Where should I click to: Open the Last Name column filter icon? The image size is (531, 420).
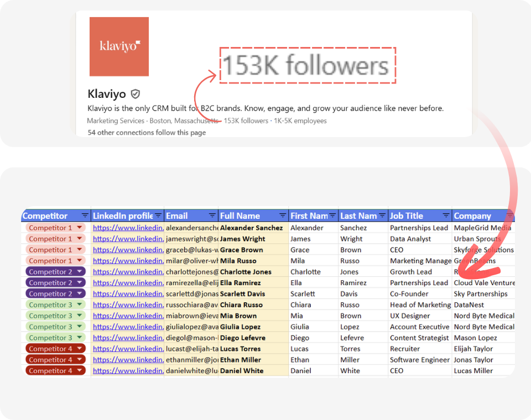[382, 216]
